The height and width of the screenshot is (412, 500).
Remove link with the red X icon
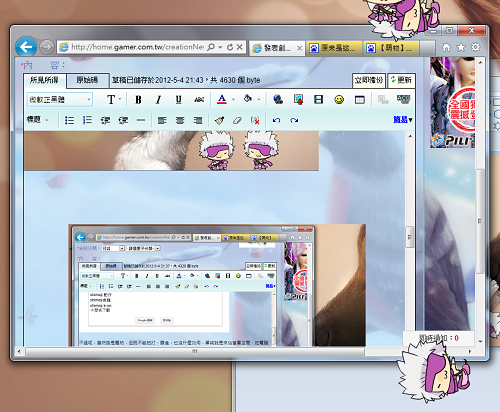pyautogui.click(x=255, y=120)
